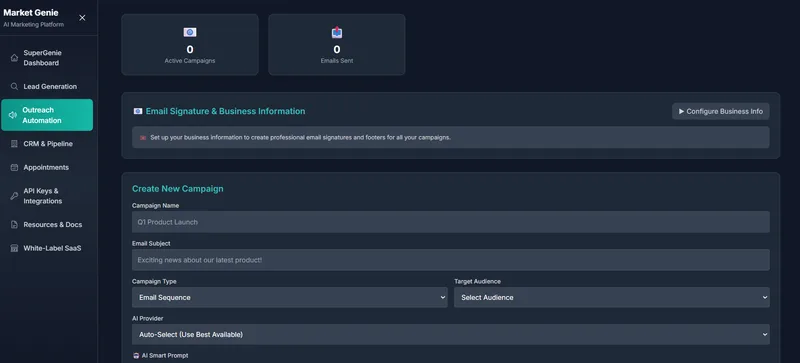Click the Market Genie title
The width and height of the screenshot is (800, 363).
[x=31, y=13]
